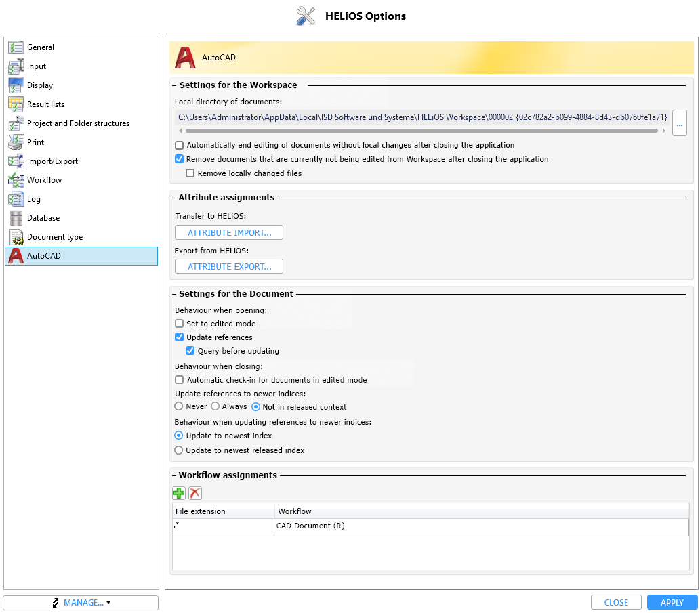
Task: Enable Automatic check-in for documents
Action: (x=180, y=380)
